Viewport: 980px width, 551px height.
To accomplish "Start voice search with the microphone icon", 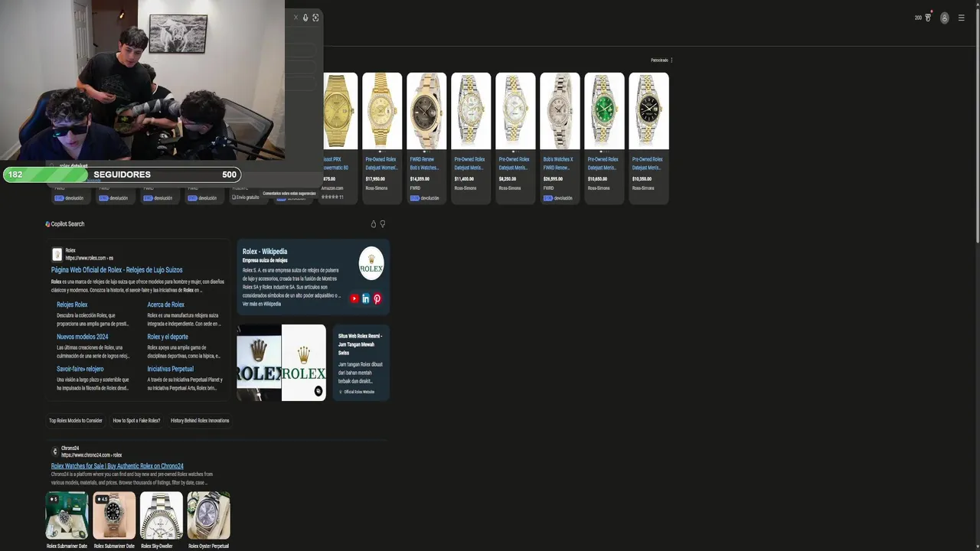I will 305,18.
